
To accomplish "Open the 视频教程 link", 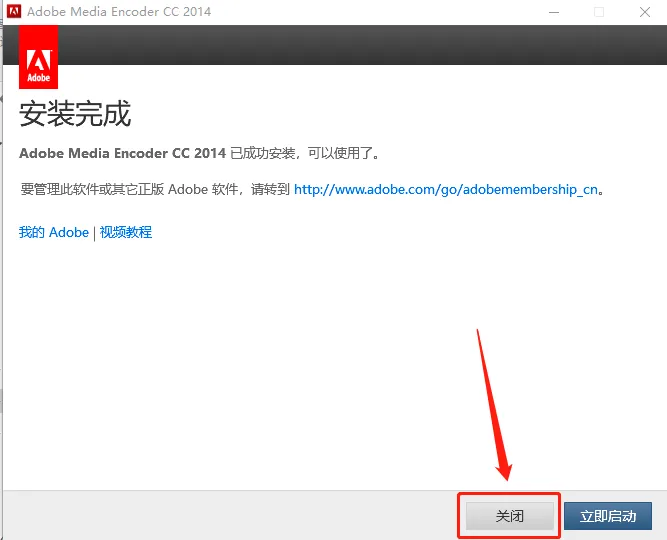I will pyautogui.click(x=125, y=232).
